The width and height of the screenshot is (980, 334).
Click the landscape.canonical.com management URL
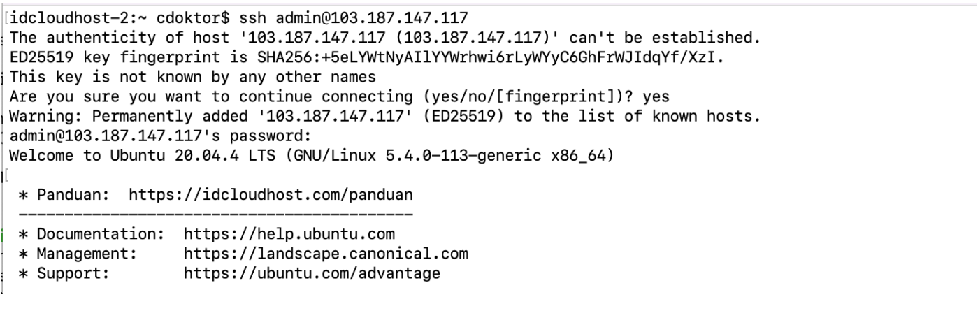pyautogui.click(x=326, y=252)
